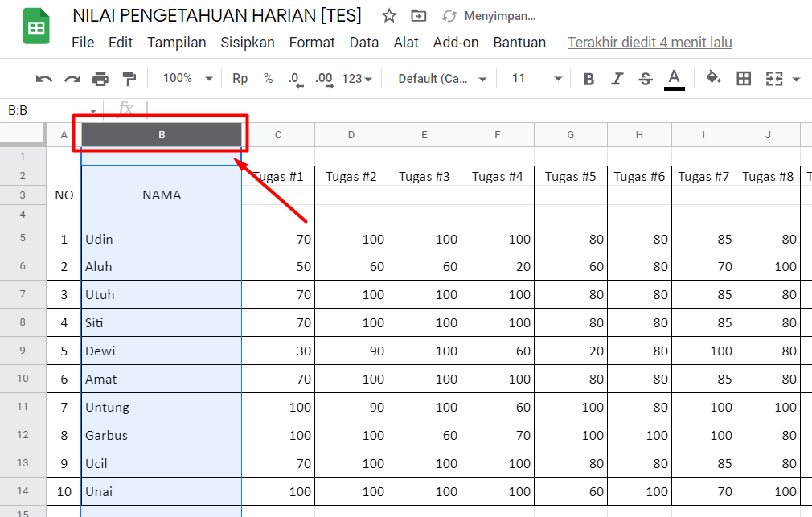Select column C header
The height and width of the screenshot is (517, 812).
(x=278, y=135)
